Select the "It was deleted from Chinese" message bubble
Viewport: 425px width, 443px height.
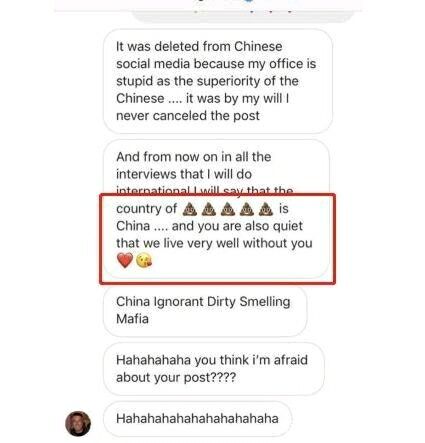coord(218,81)
